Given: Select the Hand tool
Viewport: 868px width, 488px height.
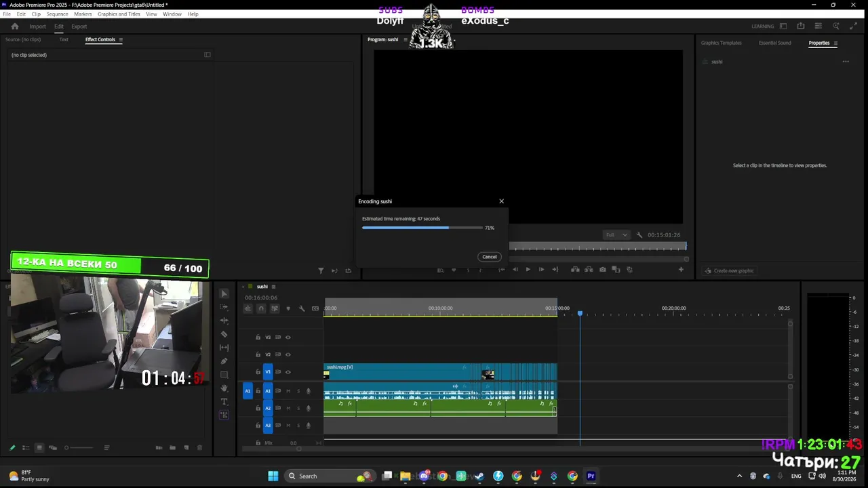Looking at the screenshot, I should (224, 388).
